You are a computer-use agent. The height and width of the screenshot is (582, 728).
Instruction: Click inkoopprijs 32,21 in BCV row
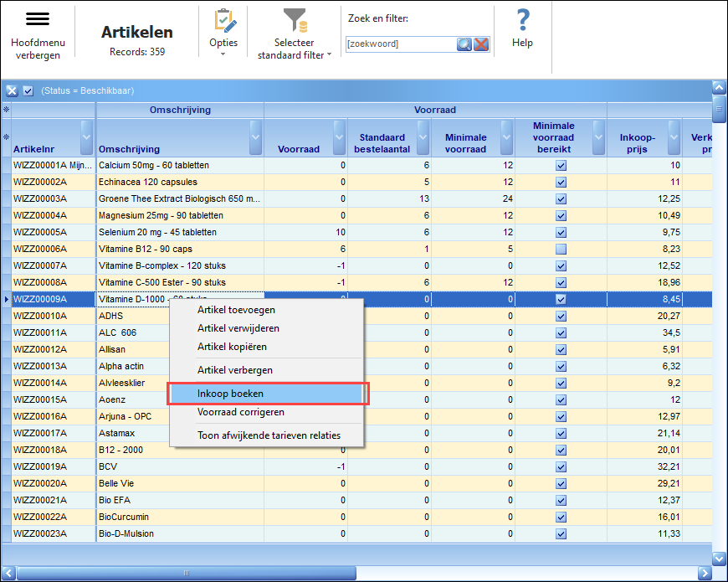pos(644,466)
